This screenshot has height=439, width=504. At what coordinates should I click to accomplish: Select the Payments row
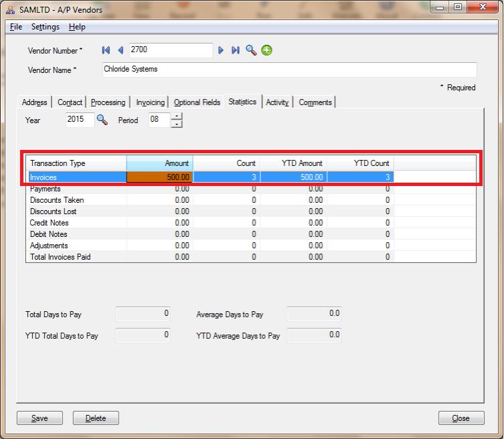(x=211, y=189)
